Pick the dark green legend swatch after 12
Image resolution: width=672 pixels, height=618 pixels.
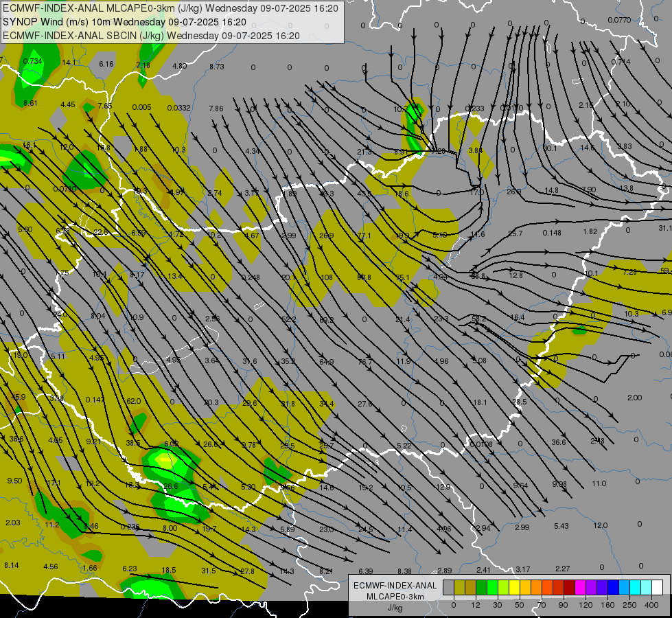482,587
